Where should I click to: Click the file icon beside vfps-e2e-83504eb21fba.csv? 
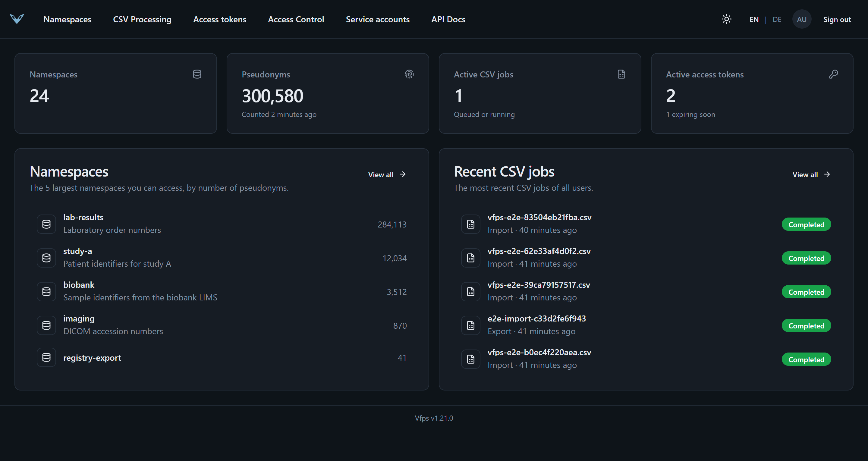471,224
